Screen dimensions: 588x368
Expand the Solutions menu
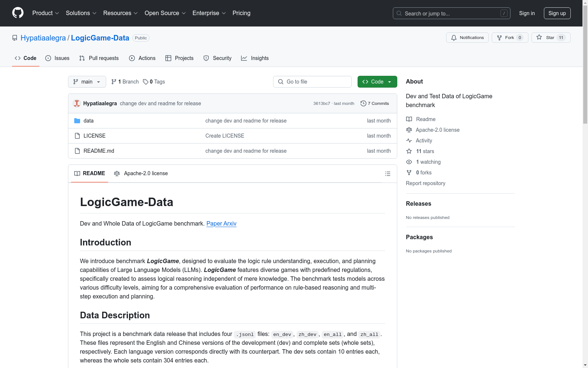[x=81, y=13]
